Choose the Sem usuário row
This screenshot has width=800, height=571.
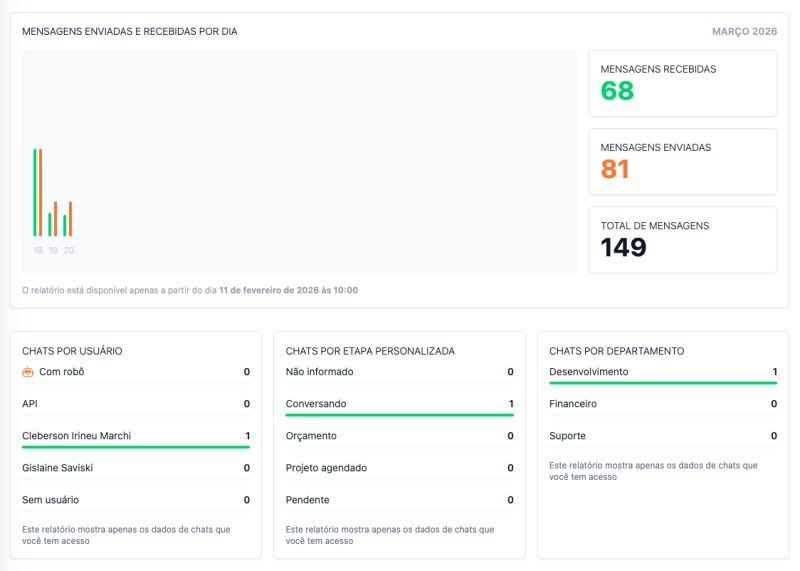tap(136, 500)
